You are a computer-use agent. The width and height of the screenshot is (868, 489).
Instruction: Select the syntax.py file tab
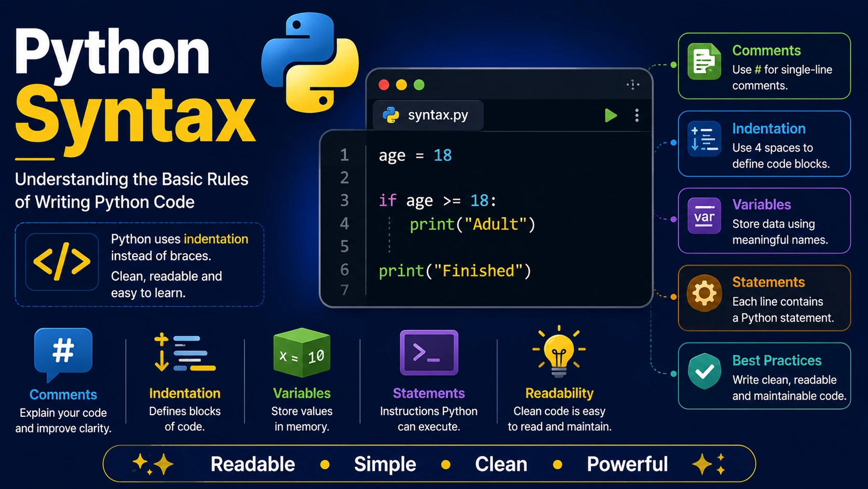pos(428,115)
